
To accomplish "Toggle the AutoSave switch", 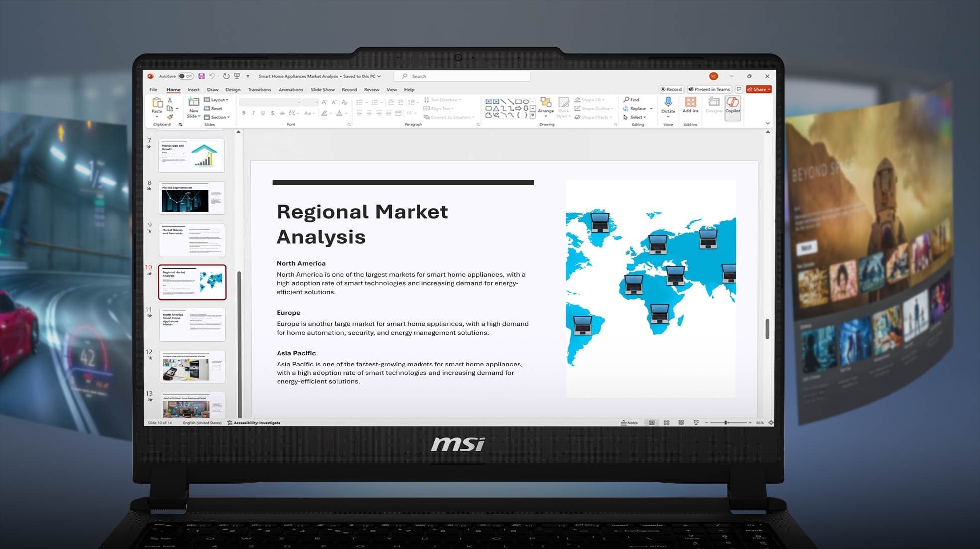I will click(186, 76).
